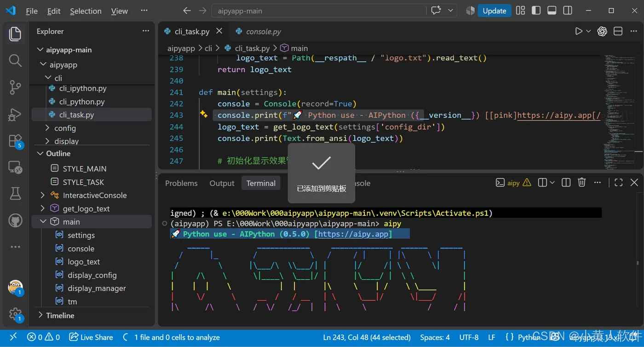Screen dimensions: 644x347
Task: Open the GitHub view in activity bar
Action: tap(15, 220)
